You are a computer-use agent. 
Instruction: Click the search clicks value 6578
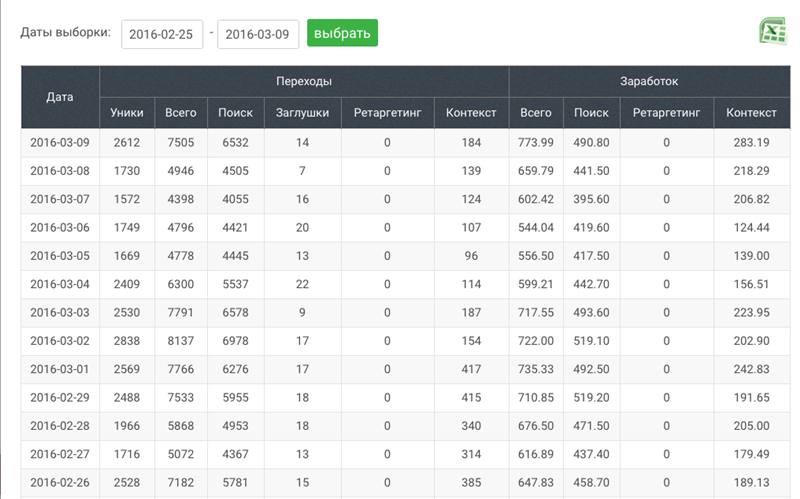235,312
